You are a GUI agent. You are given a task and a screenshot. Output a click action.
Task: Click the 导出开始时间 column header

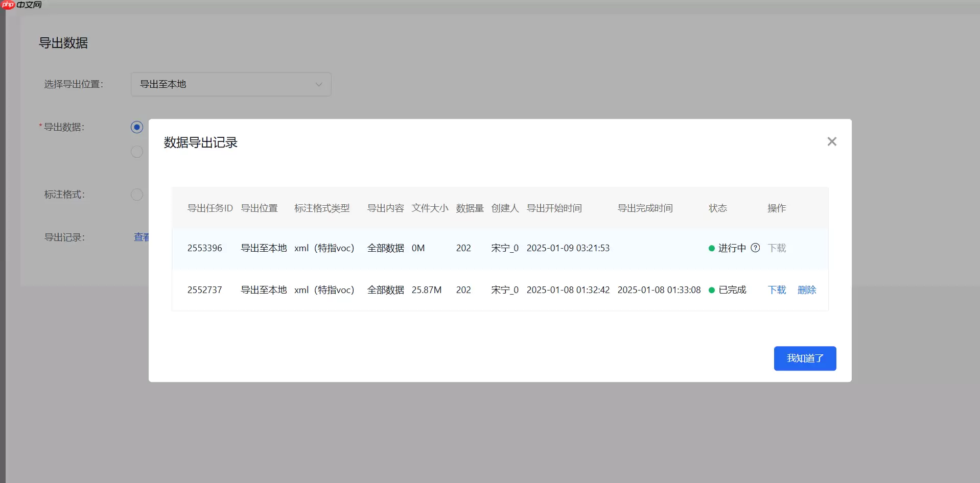tap(554, 208)
